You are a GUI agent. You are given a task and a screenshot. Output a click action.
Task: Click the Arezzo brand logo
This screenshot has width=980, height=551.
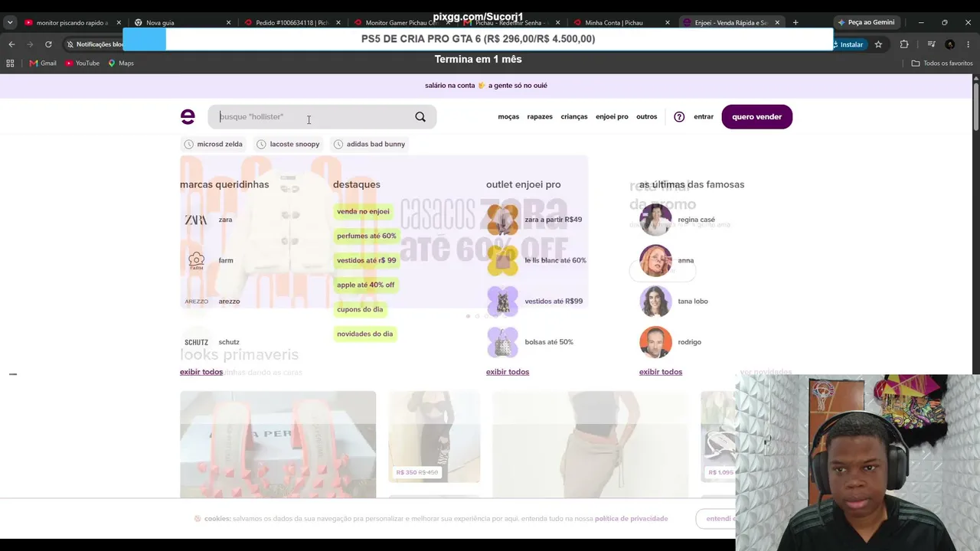click(196, 302)
